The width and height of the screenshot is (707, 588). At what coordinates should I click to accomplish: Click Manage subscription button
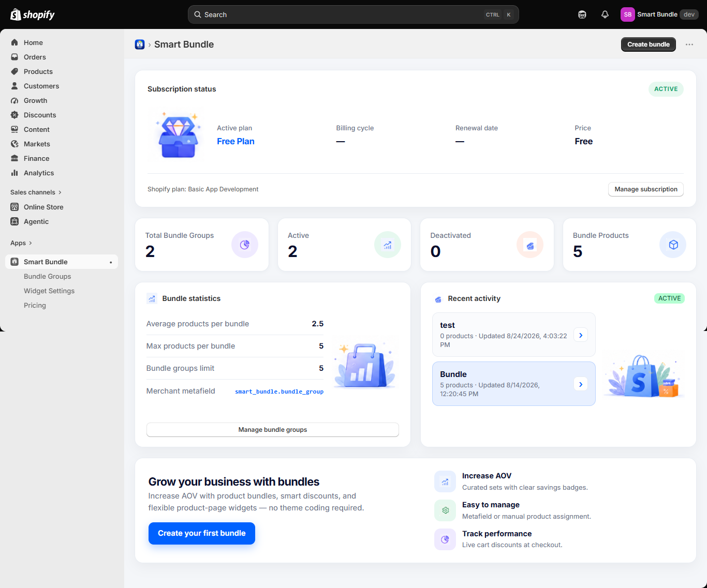click(x=646, y=189)
